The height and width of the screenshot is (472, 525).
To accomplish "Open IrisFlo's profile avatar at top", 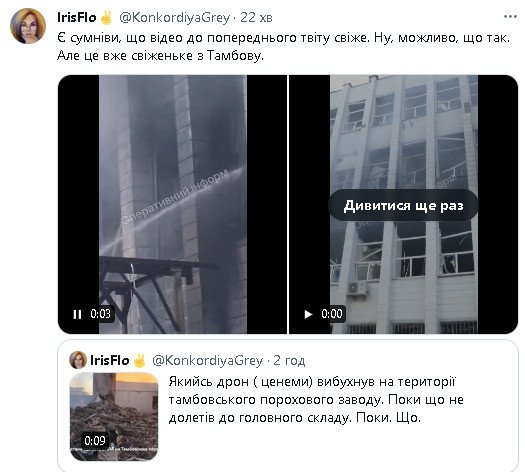I will (28, 26).
